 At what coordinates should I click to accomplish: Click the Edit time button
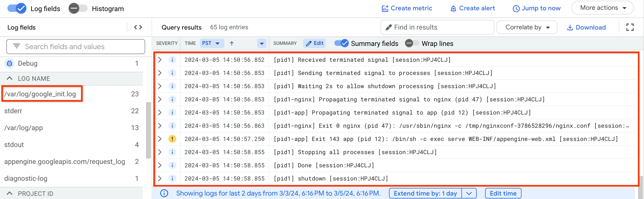[503, 193]
